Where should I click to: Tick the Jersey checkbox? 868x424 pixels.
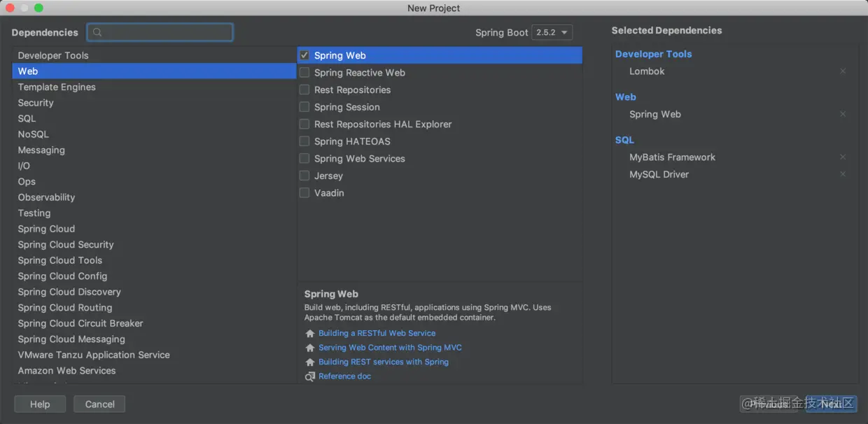[304, 176]
